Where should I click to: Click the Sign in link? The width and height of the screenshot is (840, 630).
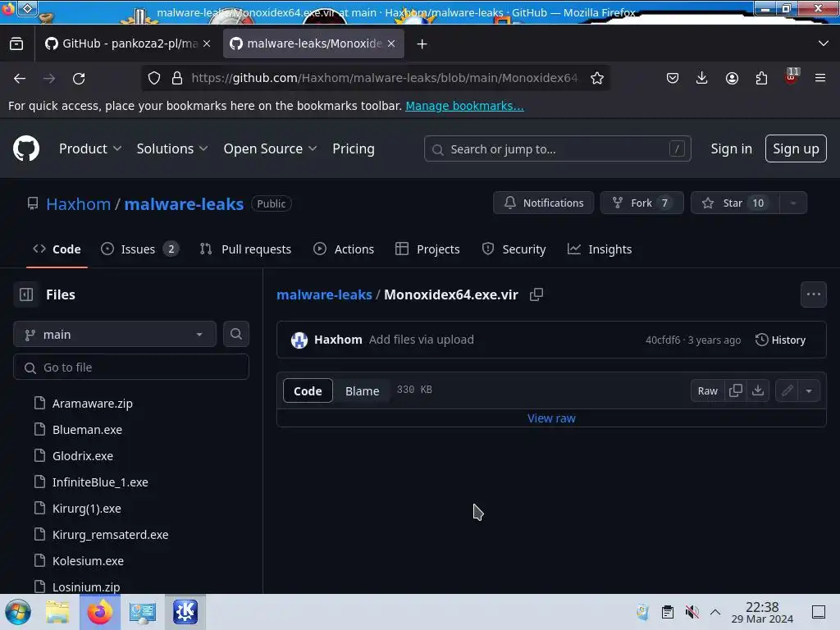pyautogui.click(x=731, y=149)
